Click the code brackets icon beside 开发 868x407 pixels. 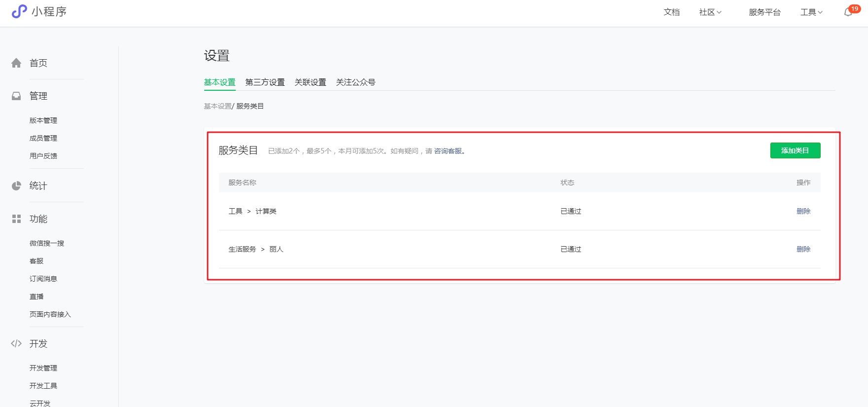pos(16,343)
